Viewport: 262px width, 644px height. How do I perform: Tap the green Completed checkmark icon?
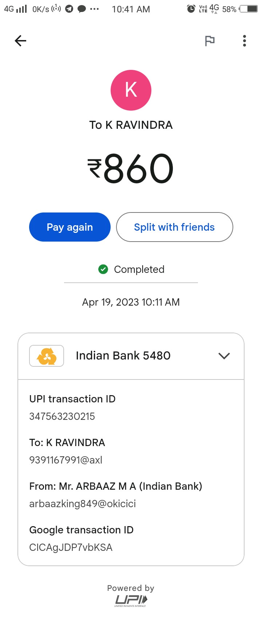click(103, 269)
